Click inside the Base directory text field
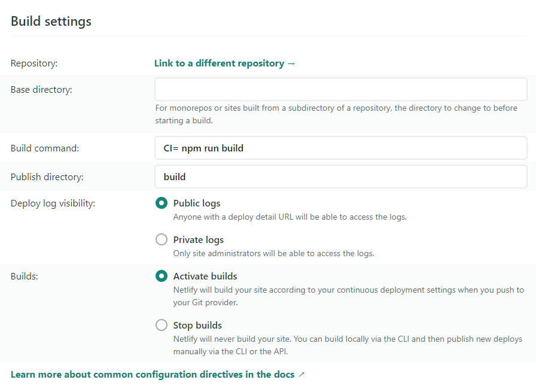 click(x=340, y=90)
